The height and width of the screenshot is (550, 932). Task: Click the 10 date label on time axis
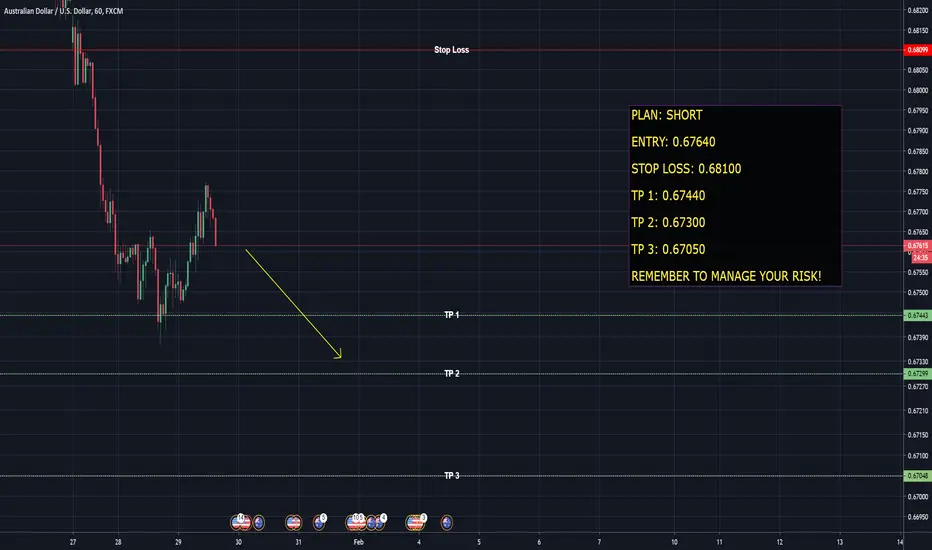674,542
